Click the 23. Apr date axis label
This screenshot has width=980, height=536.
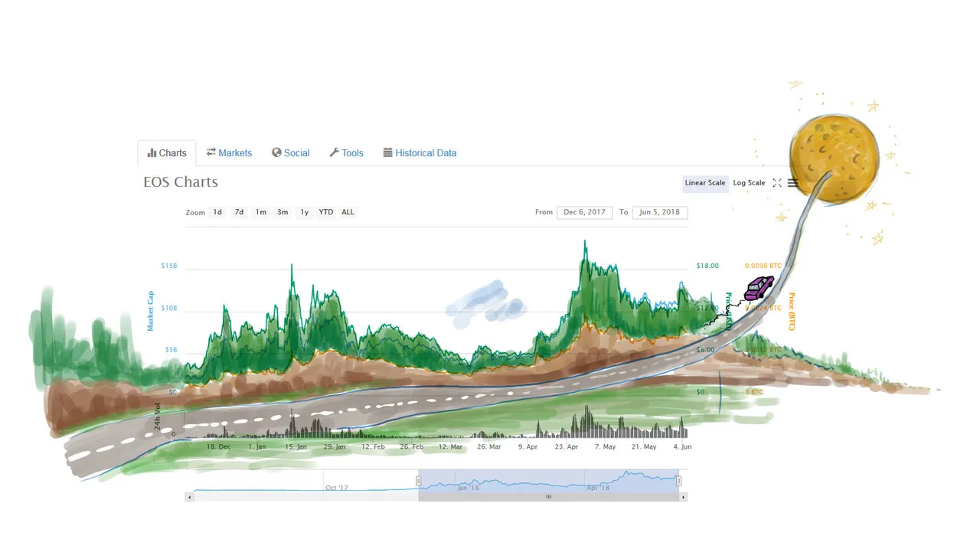tap(567, 446)
